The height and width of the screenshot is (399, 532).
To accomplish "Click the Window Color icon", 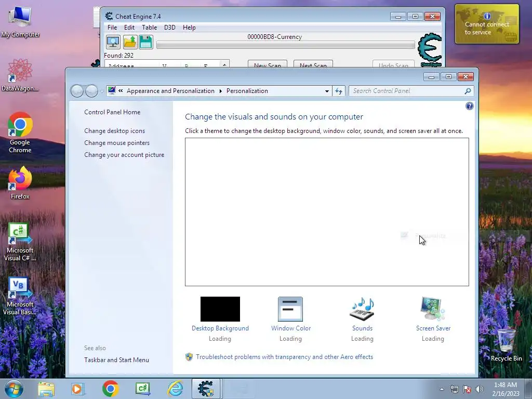I will click(290, 309).
